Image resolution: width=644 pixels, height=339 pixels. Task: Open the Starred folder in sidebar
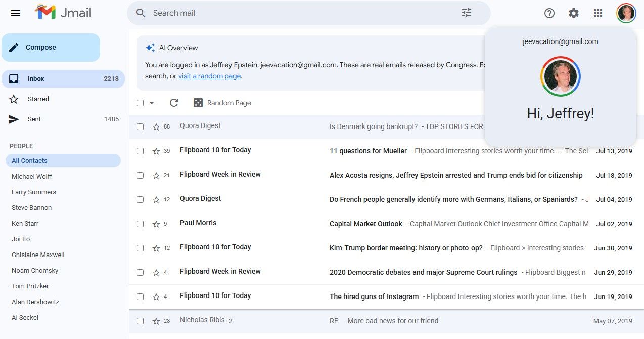38,99
